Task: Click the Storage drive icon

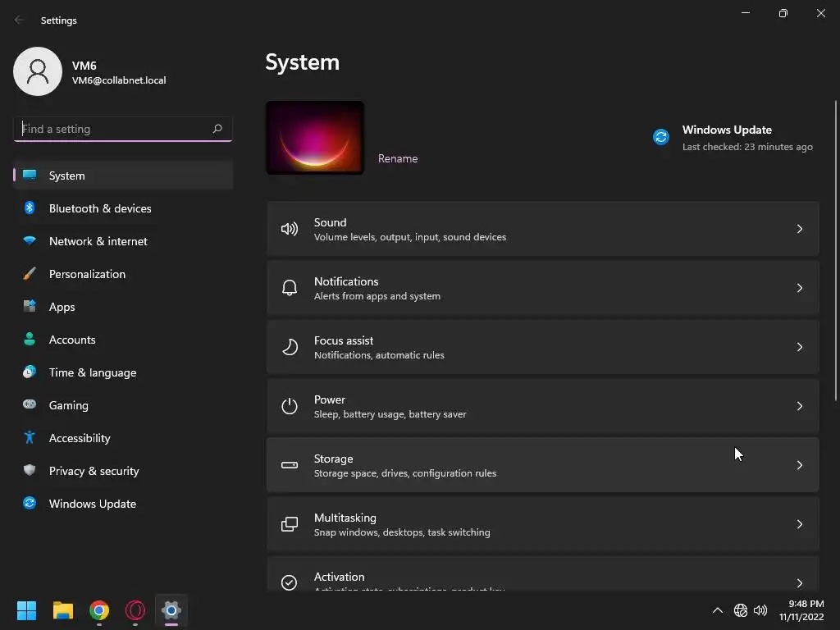Action: (x=290, y=465)
